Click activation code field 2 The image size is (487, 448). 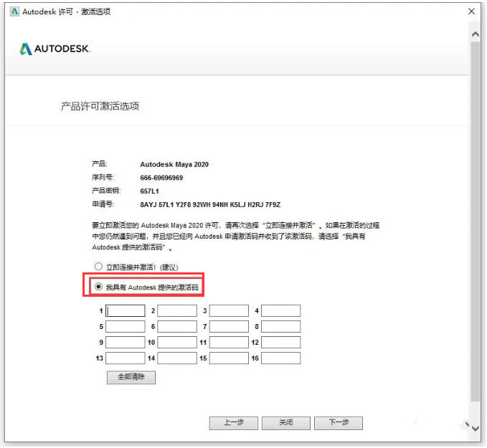(x=177, y=310)
